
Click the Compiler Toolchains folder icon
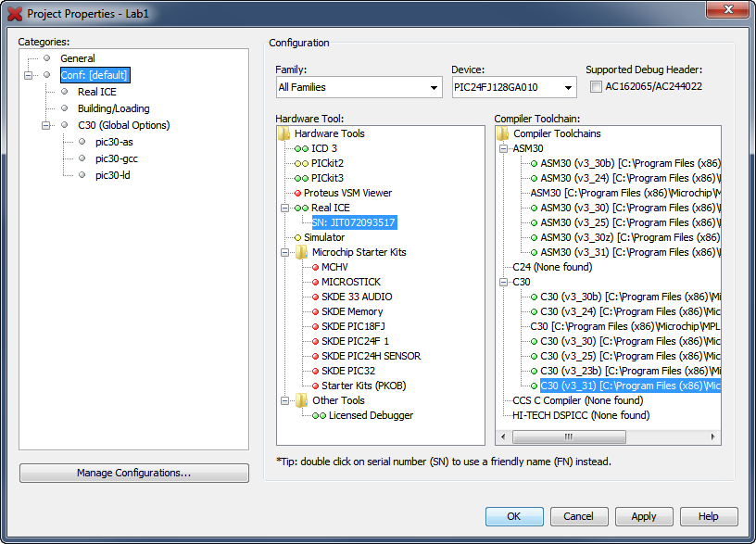(x=503, y=133)
